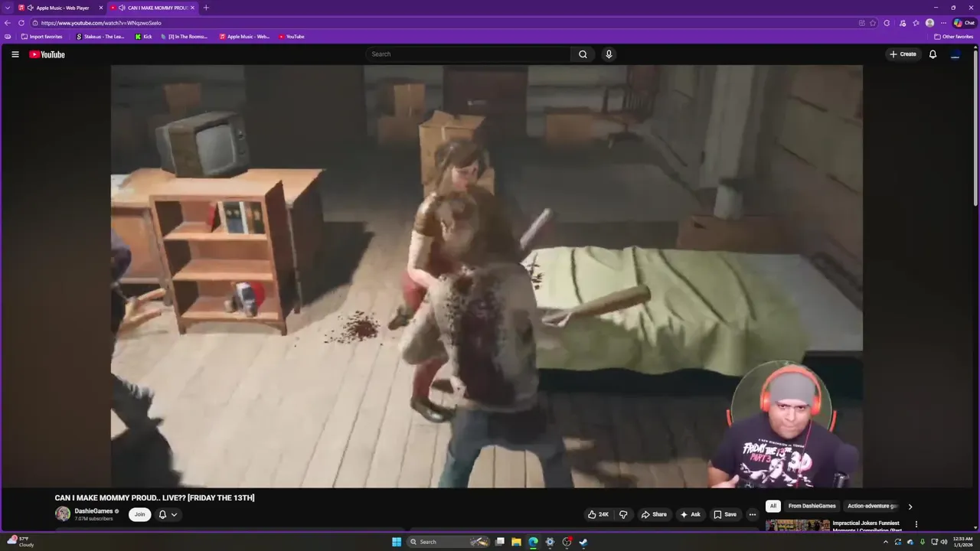Go to the YouTube home logo
Screen dimensions: 980x551
tap(47, 54)
